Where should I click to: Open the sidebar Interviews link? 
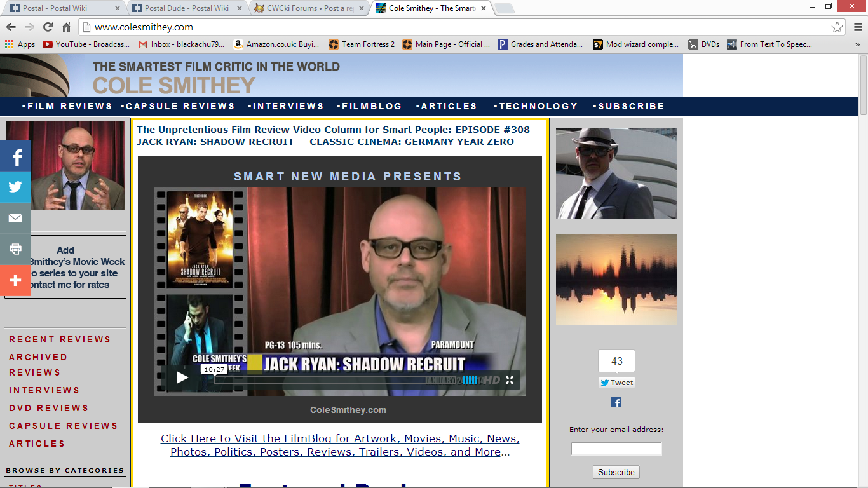(x=44, y=390)
